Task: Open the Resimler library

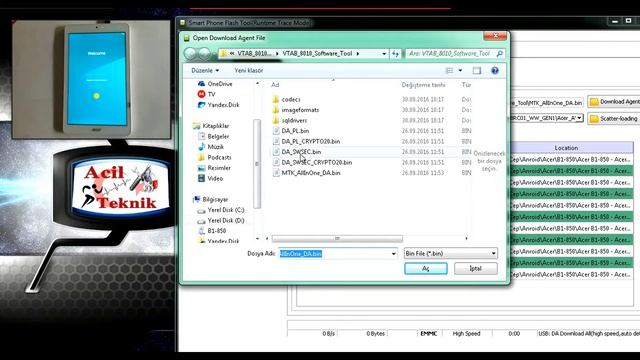Action: click(x=219, y=168)
